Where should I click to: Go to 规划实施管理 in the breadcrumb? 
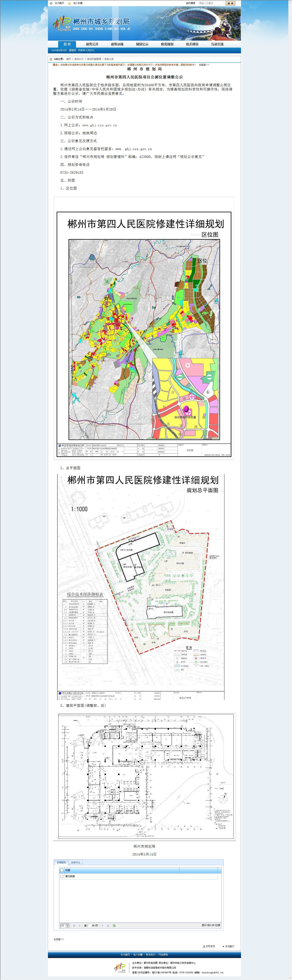coord(94,59)
